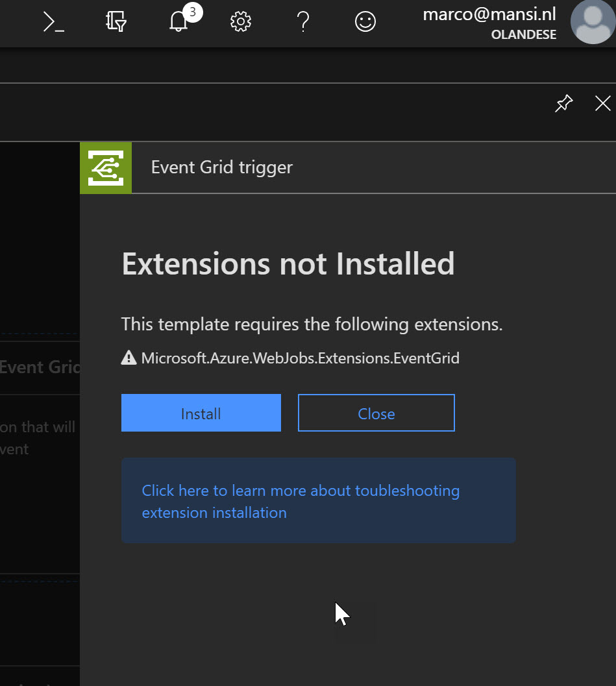The width and height of the screenshot is (616, 686).
Task: Select the Microsoft.Azure.WebJobs.Extensions.EventGrid text
Action: [299, 357]
